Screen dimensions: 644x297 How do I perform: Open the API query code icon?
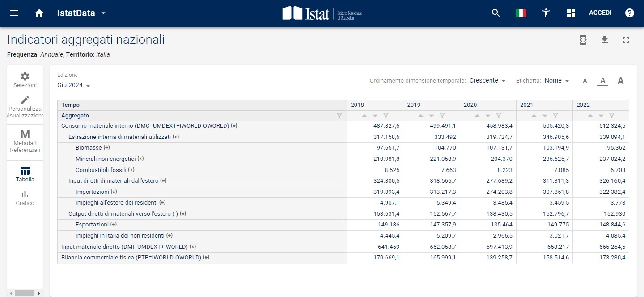pyautogui.click(x=583, y=40)
